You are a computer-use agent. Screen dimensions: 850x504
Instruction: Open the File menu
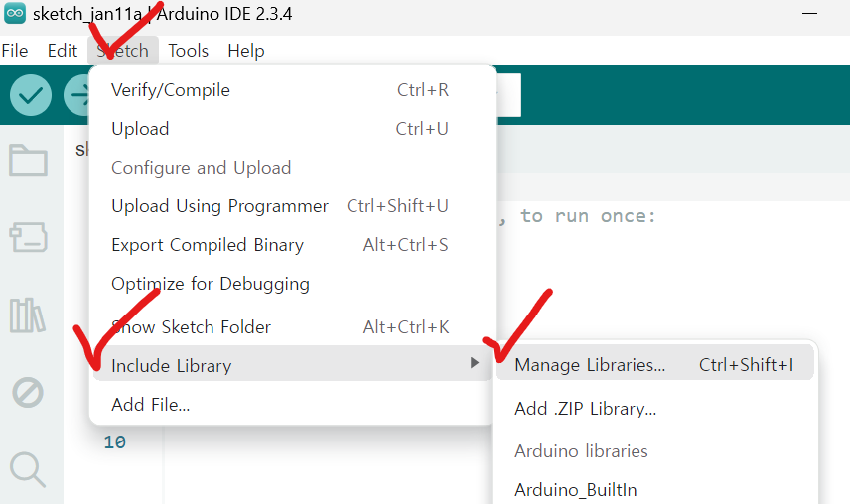click(15, 51)
